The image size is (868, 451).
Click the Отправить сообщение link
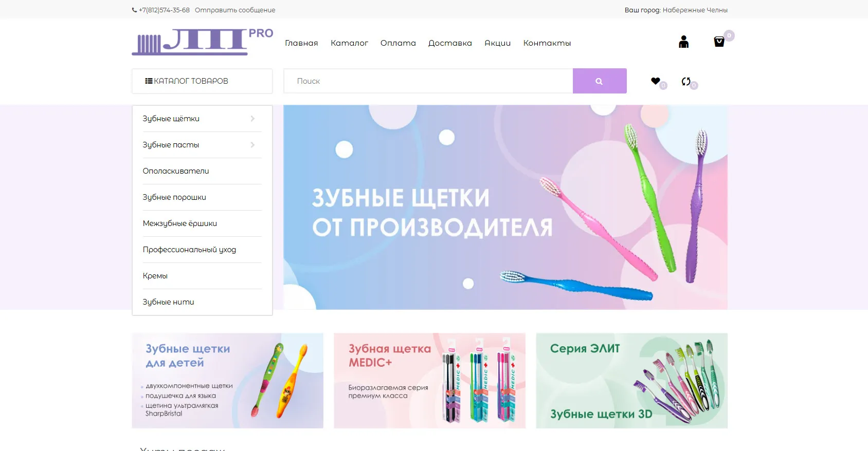point(235,10)
